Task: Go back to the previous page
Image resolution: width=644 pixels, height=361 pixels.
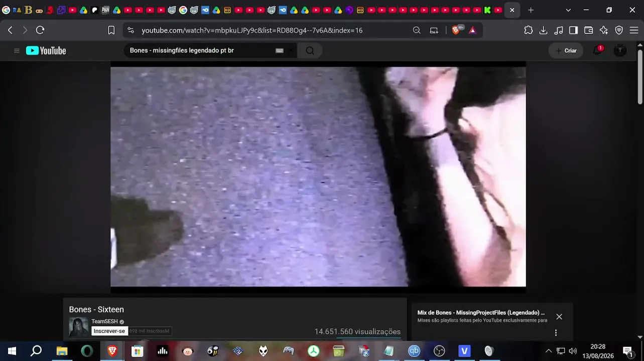Action: [x=10, y=30]
